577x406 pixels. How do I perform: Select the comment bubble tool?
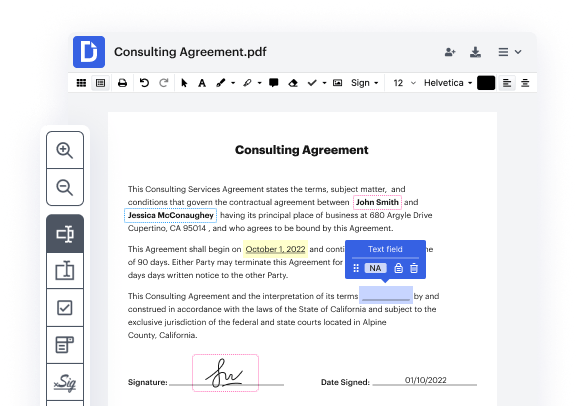(x=273, y=83)
